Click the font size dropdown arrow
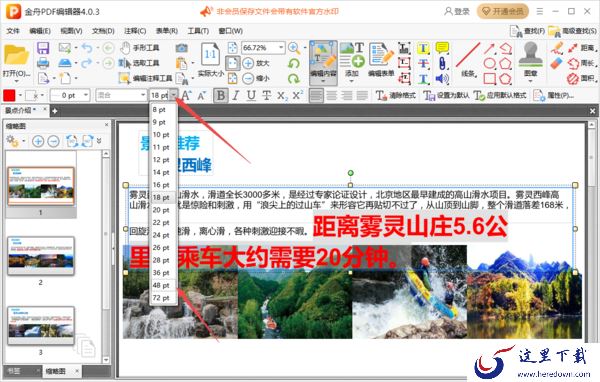Screen dimensions: 600x382 pyautogui.click(x=174, y=95)
